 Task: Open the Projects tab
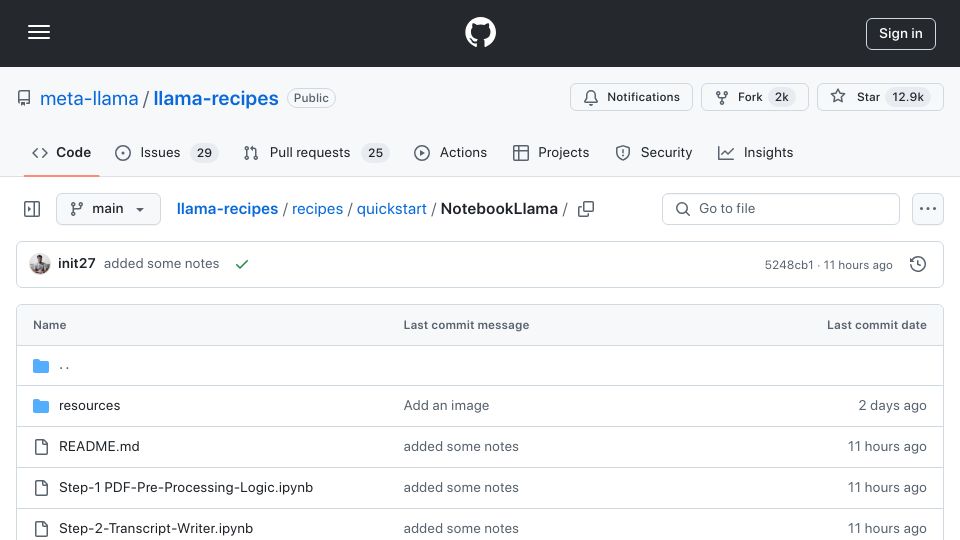(551, 152)
